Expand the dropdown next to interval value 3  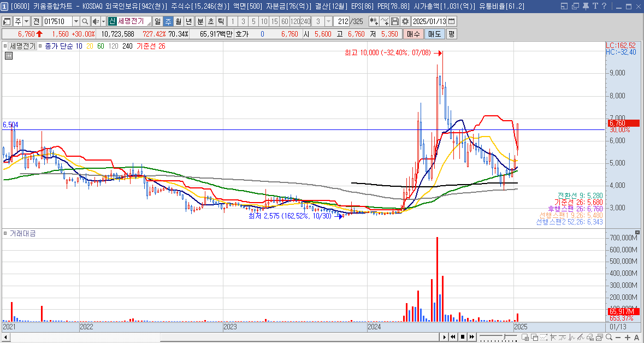click(329, 21)
